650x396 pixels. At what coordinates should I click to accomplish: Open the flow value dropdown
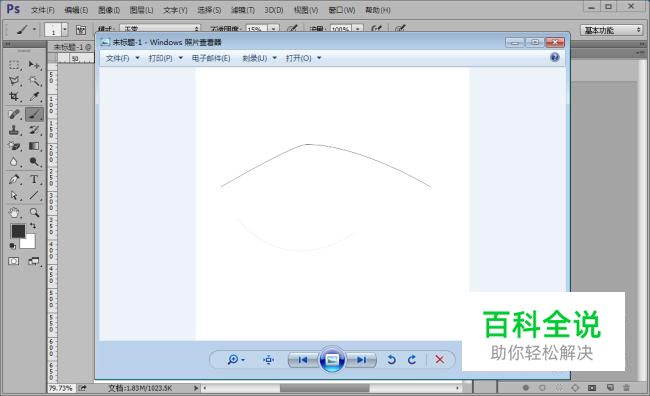click(358, 29)
